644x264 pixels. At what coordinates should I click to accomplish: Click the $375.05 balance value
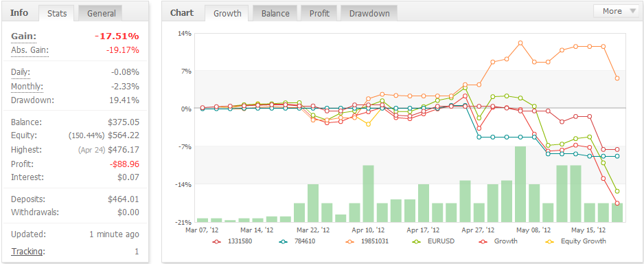[x=123, y=122]
